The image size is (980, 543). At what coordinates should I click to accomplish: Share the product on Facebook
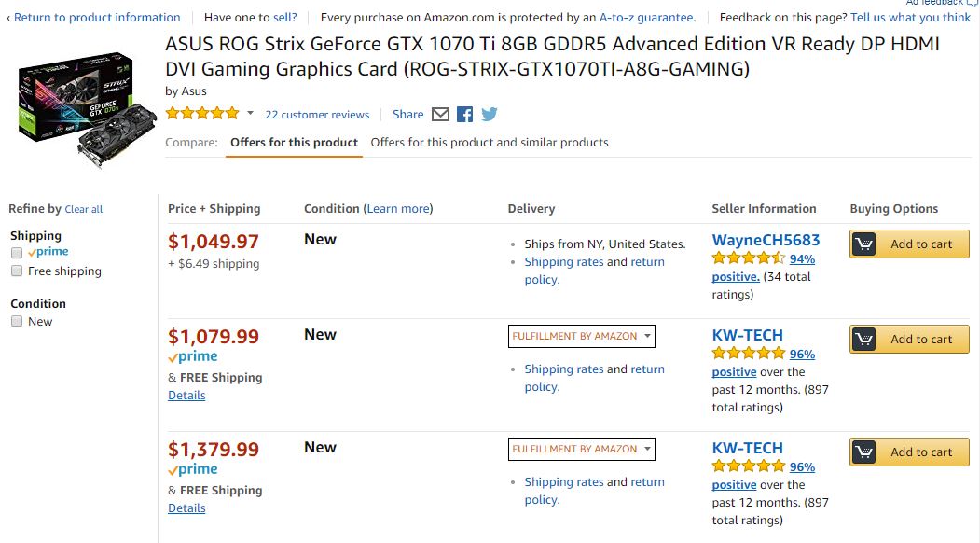tap(465, 115)
